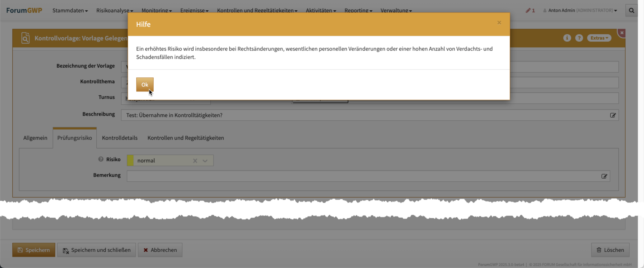This screenshot has height=268, width=644.
Task: Click the yellow Risiko color swatch
Action: tap(130, 160)
